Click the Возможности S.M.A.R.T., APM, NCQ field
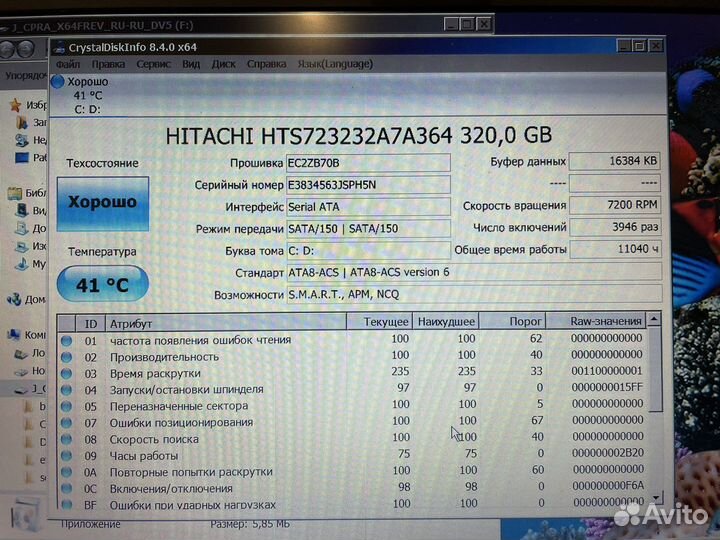Screen dimensions: 720x540 (474, 294)
